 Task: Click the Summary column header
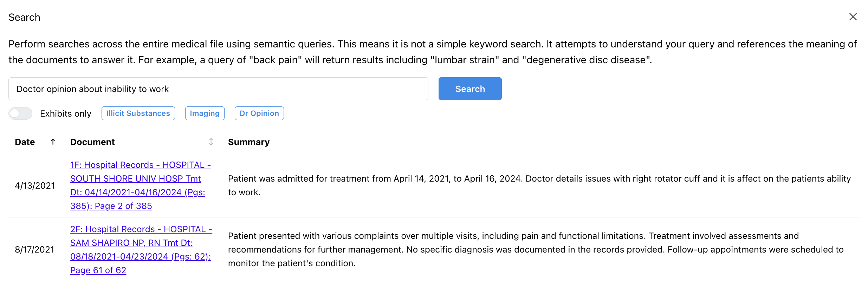click(248, 142)
